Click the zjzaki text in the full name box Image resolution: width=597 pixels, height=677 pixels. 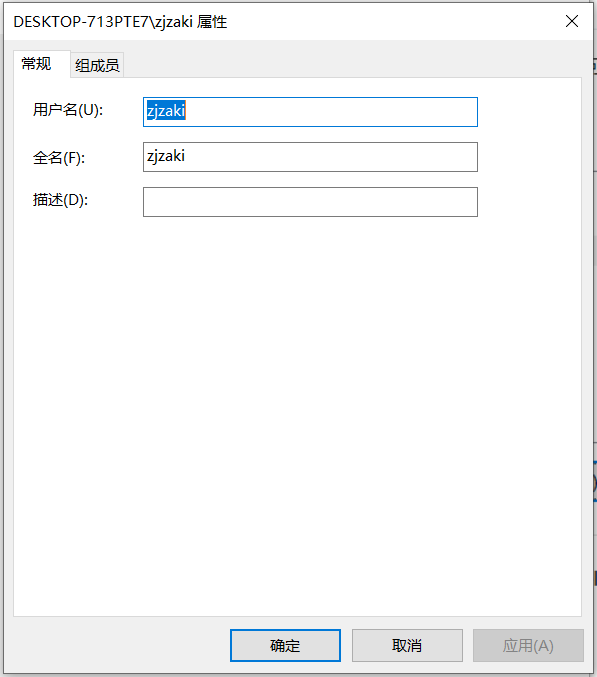click(x=166, y=156)
